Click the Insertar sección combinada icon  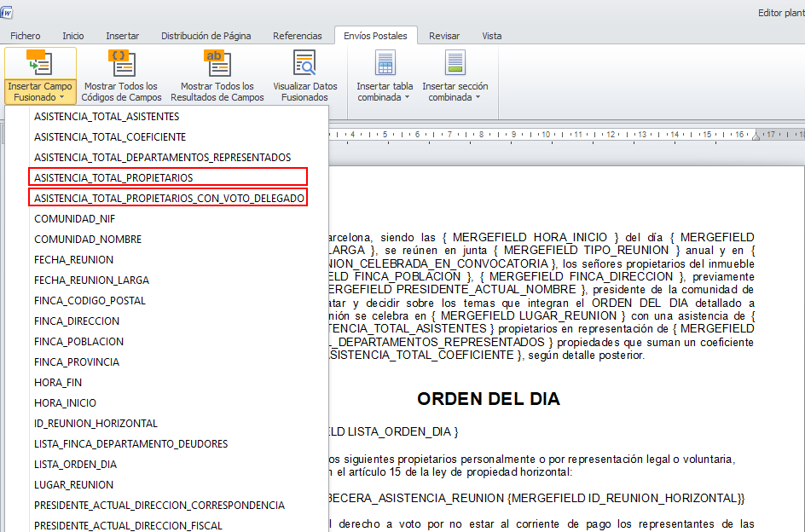[455, 62]
